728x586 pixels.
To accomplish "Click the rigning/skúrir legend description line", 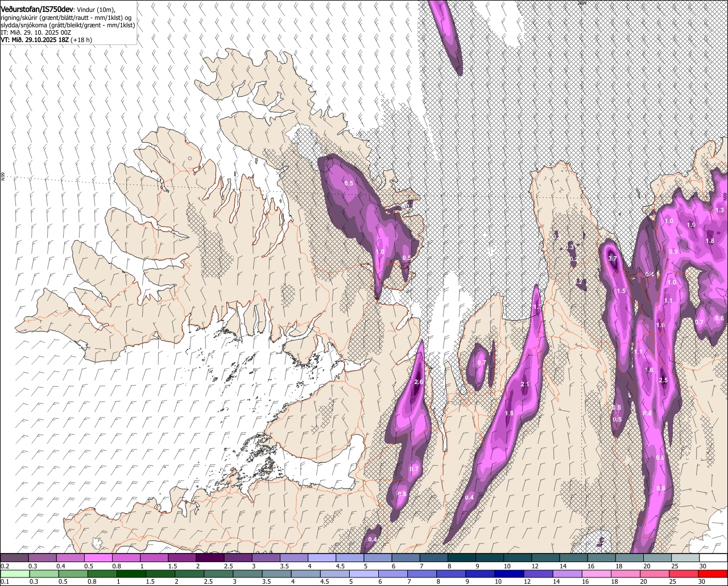I will [x=67, y=18].
